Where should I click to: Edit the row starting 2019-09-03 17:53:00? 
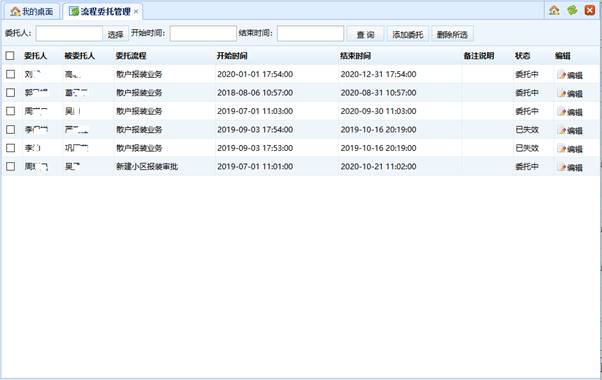[570, 149]
